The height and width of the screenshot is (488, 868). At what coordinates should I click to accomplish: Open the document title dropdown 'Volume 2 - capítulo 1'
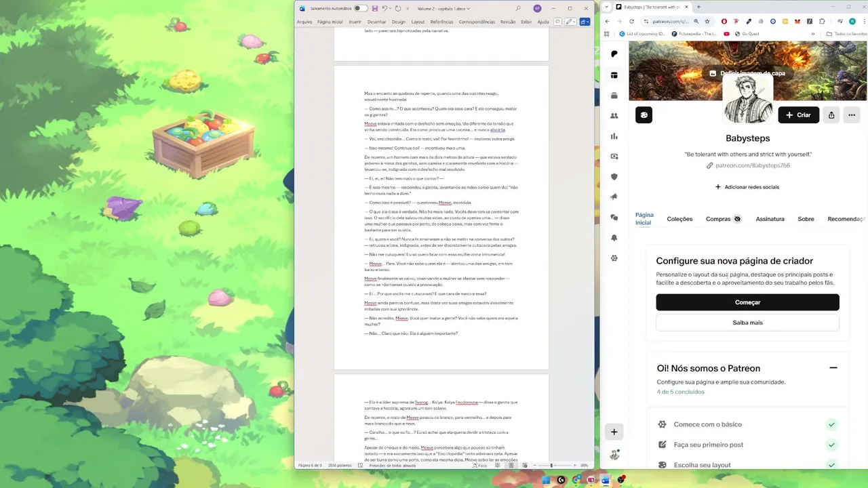click(443, 9)
